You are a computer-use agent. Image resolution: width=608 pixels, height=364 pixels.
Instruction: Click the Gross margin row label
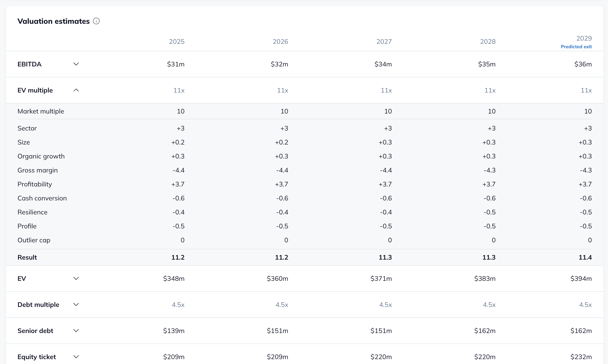[38, 170]
